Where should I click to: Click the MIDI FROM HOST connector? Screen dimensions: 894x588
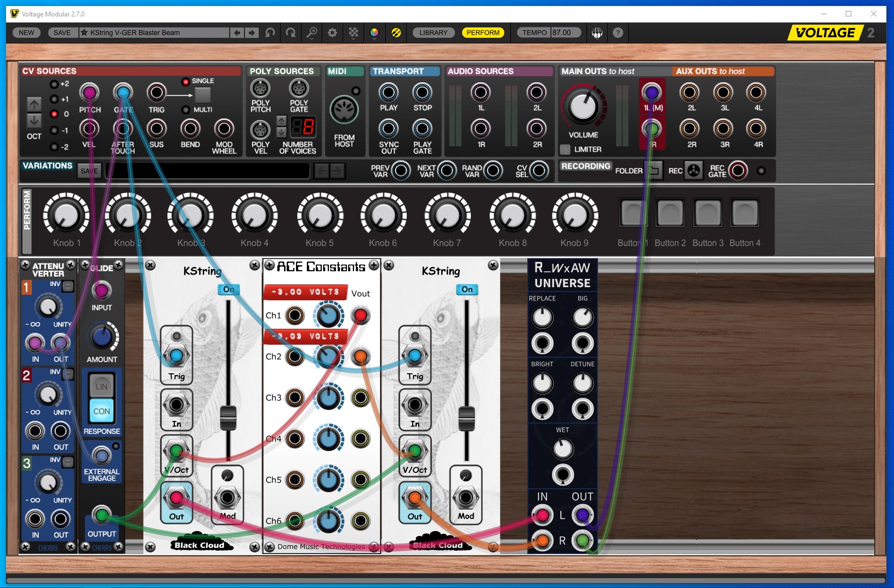click(344, 110)
